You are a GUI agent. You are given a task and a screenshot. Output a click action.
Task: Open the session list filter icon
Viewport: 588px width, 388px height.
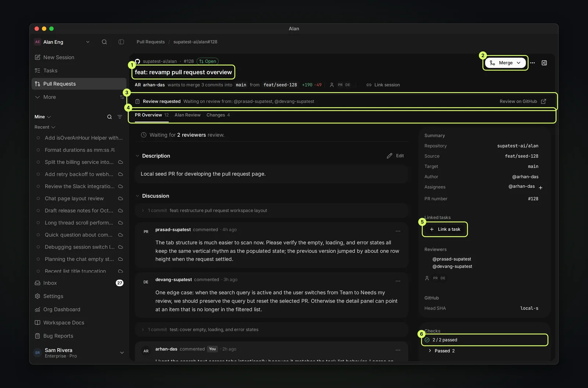(x=120, y=117)
